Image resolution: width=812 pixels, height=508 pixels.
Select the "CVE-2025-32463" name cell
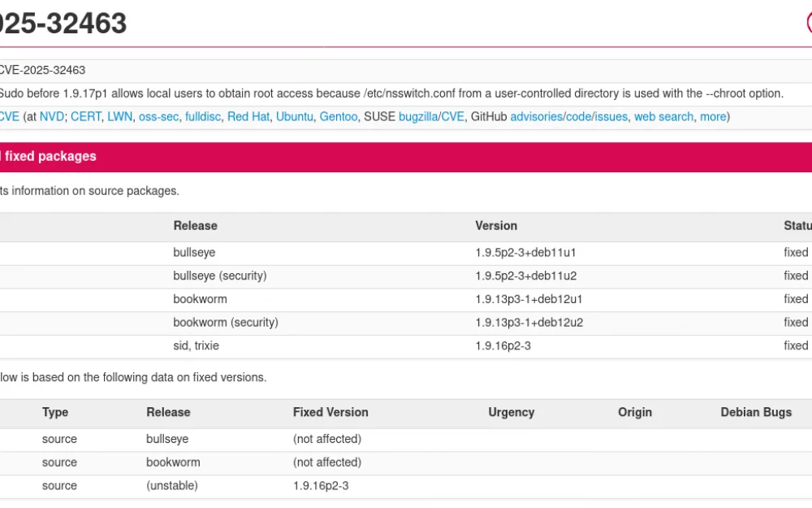(x=42, y=70)
